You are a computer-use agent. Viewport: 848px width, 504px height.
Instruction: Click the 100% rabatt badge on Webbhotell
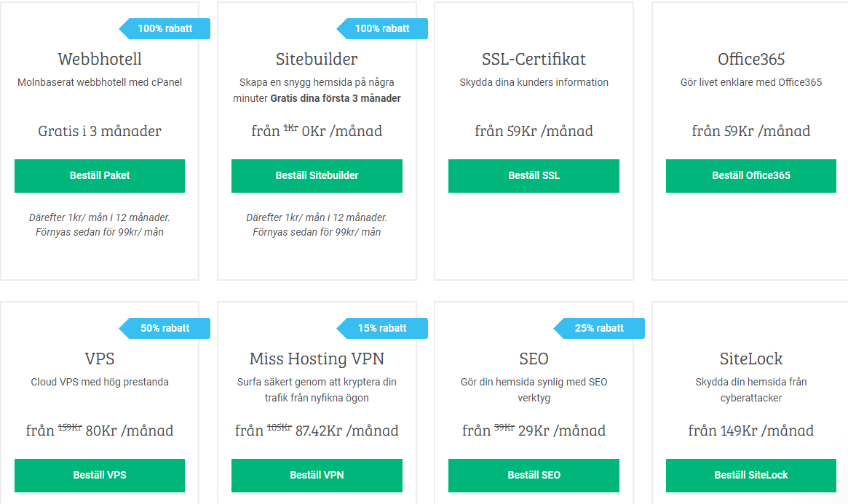pos(165,28)
